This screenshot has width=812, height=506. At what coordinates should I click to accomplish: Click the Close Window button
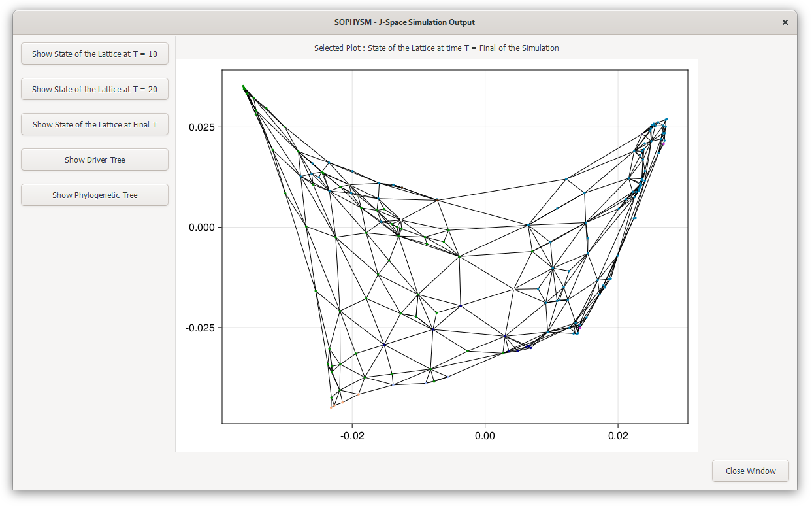[751, 471]
